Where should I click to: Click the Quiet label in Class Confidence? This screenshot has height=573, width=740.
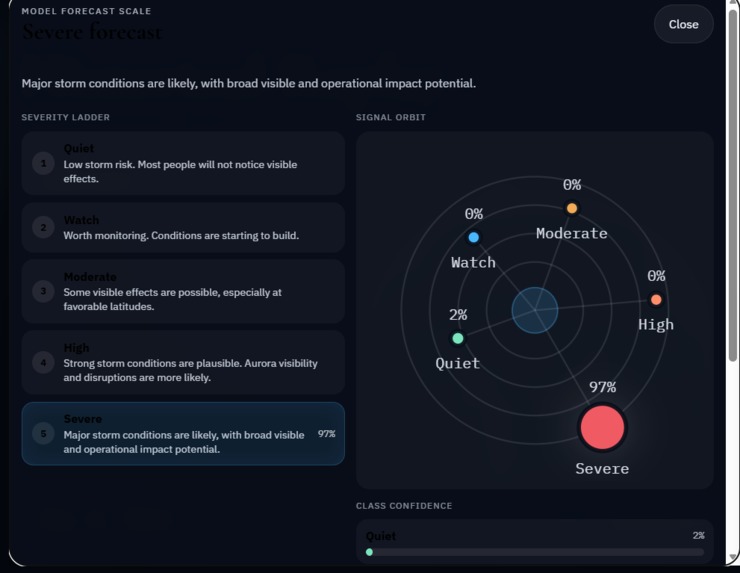(381, 536)
